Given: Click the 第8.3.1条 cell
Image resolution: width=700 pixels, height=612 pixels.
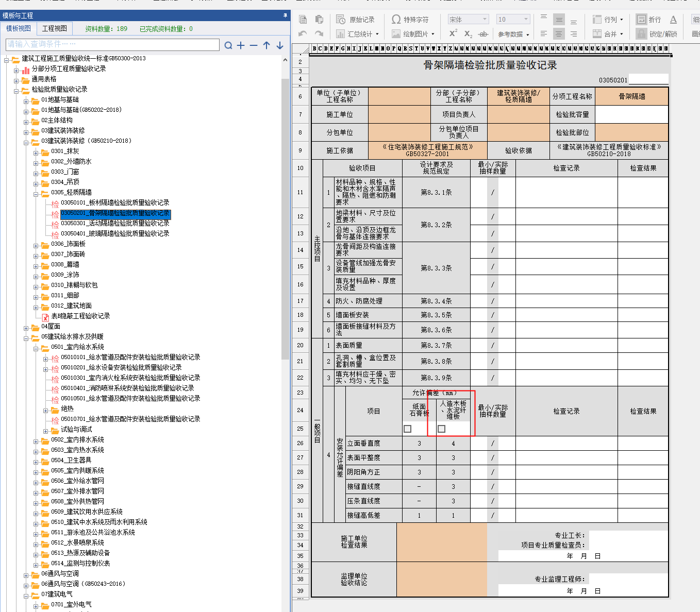Looking at the screenshot, I should coord(436,192).
